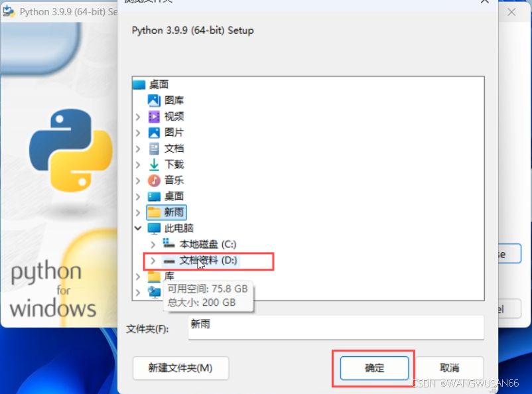Click the nested 桌面 desktop icon below 音乐

pyautogui.click(x=154, y=196)
